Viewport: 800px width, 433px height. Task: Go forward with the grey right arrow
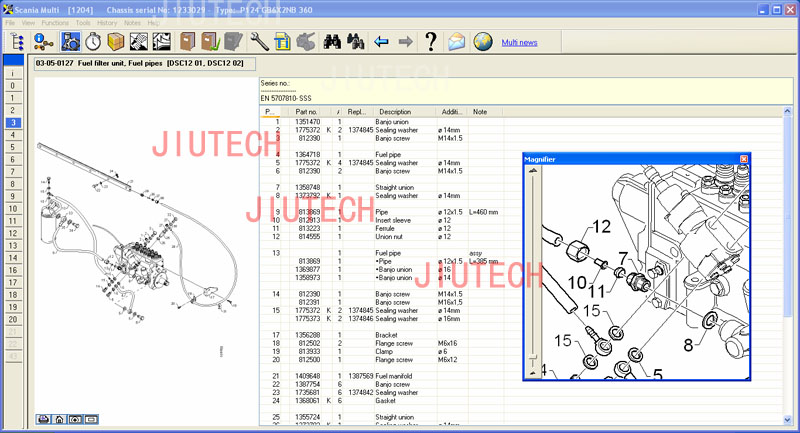pyautogui.click(x=406, y=42)
